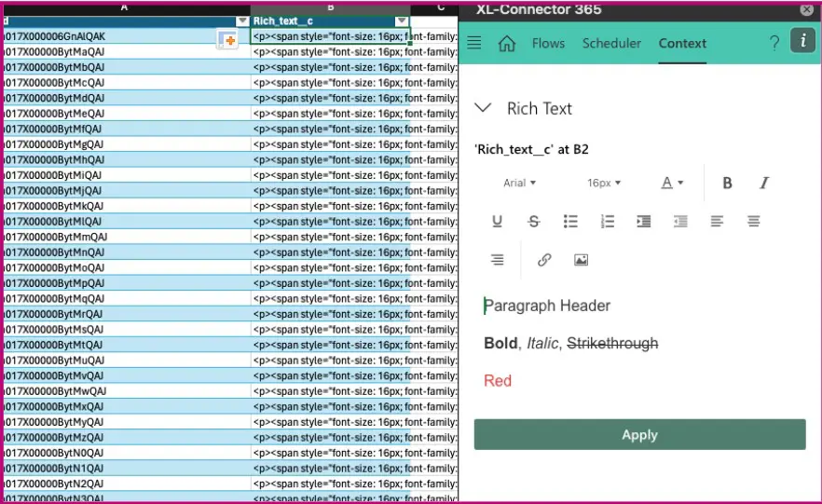
Task: Insert a bulleted list
Action: pos(570,222)
